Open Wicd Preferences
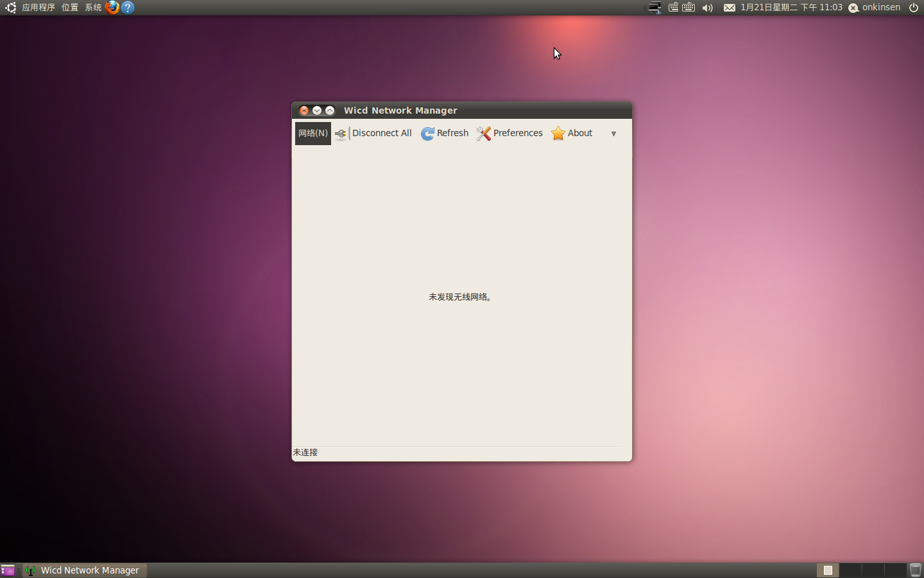924x578 pixels. point(509,133)
